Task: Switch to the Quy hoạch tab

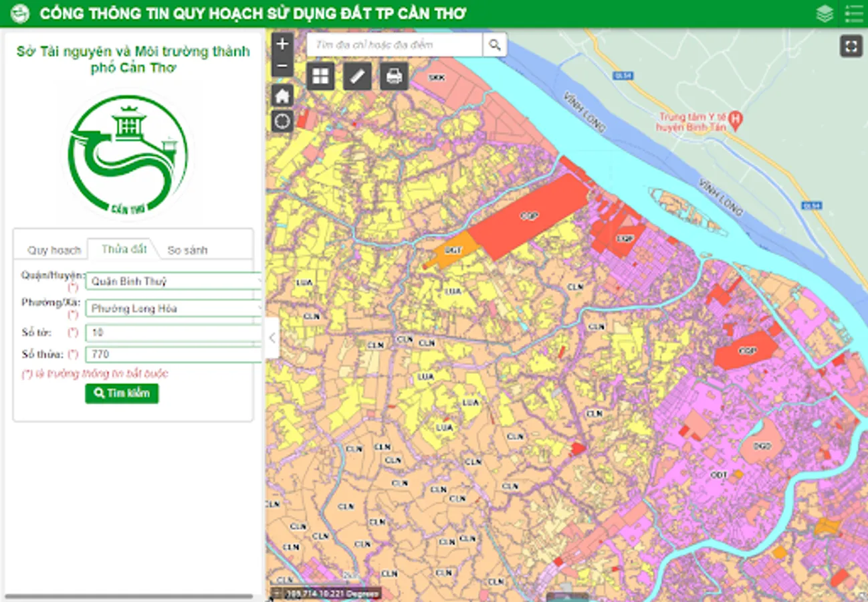Action: pos(54,250)
